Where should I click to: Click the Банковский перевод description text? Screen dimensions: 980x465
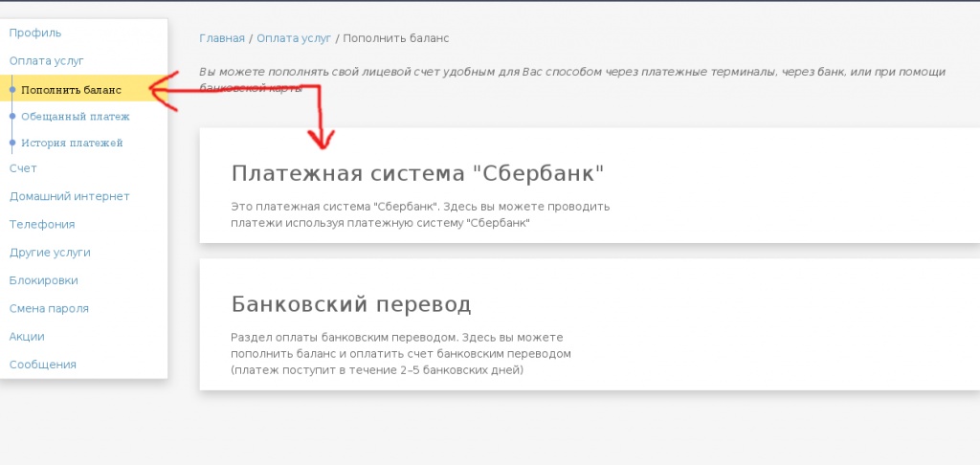click(x=401, y=354)
